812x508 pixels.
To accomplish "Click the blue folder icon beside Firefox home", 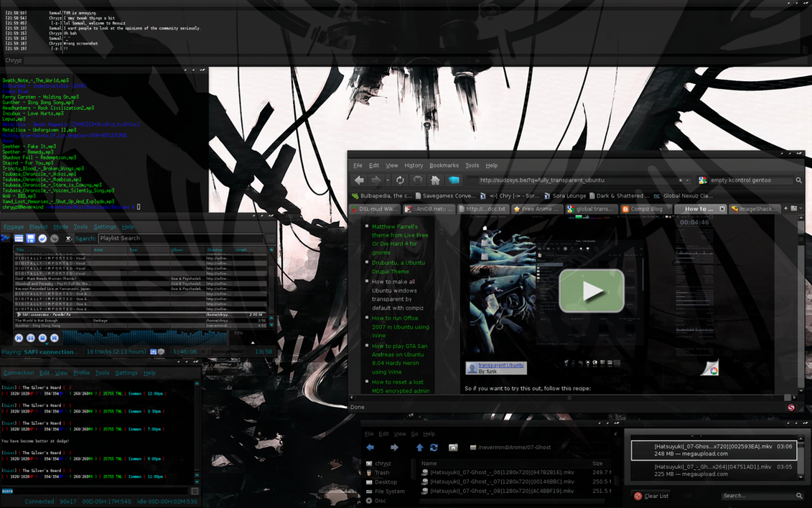I will [454, 180].
